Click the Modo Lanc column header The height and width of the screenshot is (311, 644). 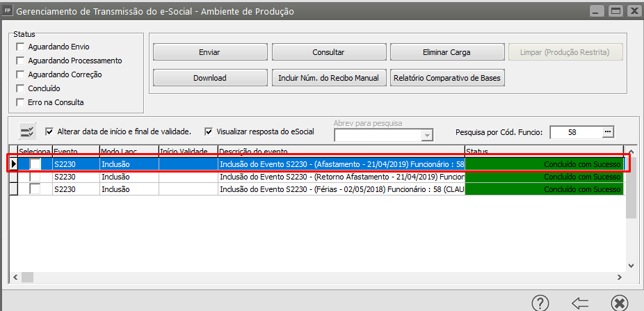point(129,151)
